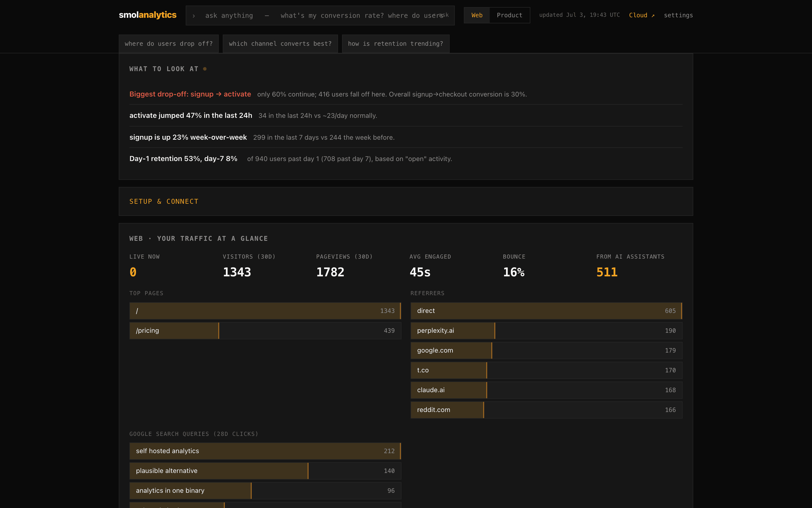The height and width of the screenshot is (508, 812).
Task: Select 'plausible alternative' search query row
Action: click(265, 471)
